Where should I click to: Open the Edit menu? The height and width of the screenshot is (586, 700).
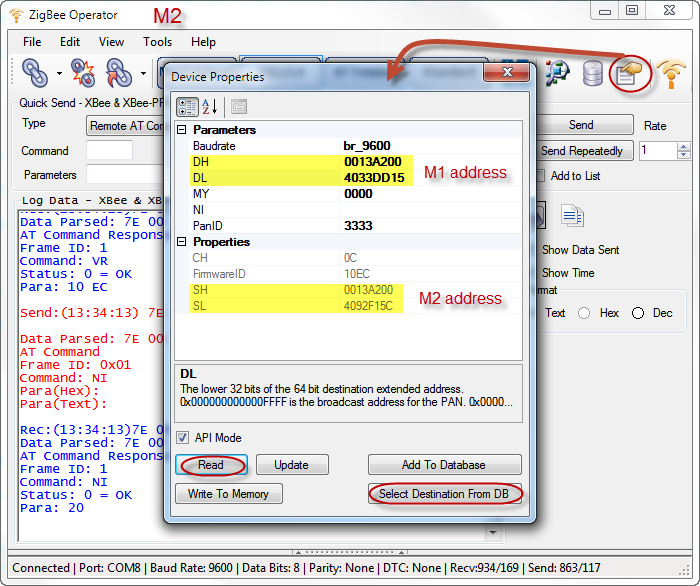(70, 42)
